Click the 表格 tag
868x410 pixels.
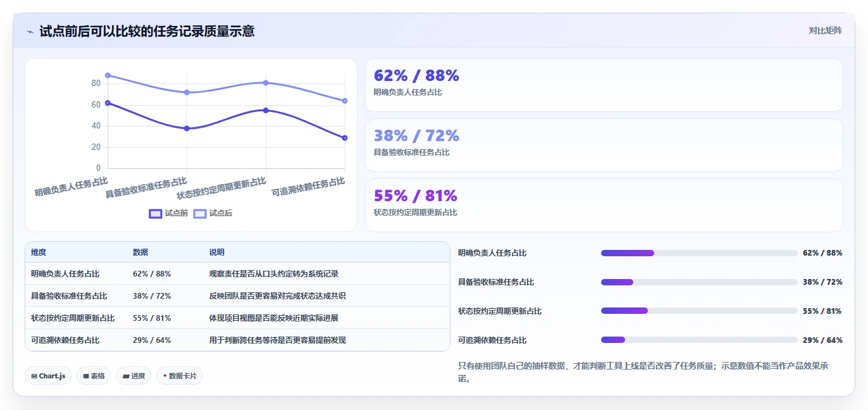(x=94, y=376)
